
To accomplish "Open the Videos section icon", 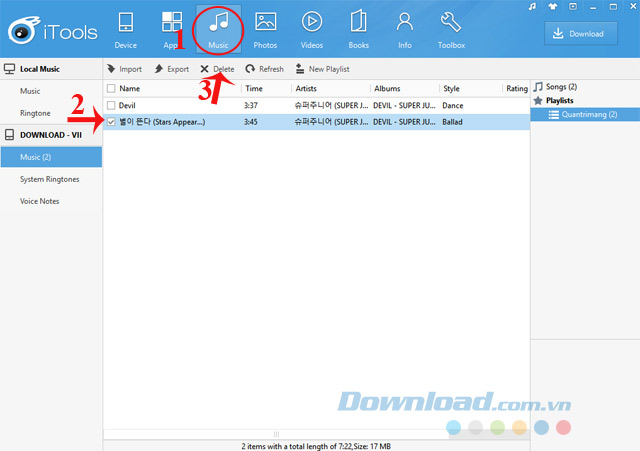I will 312,22.
